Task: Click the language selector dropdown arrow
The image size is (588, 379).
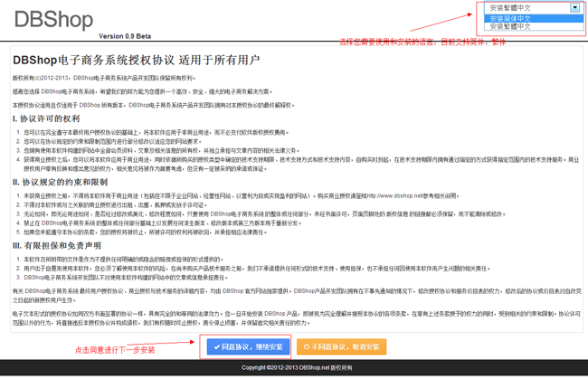Action: tap(574, 7)
